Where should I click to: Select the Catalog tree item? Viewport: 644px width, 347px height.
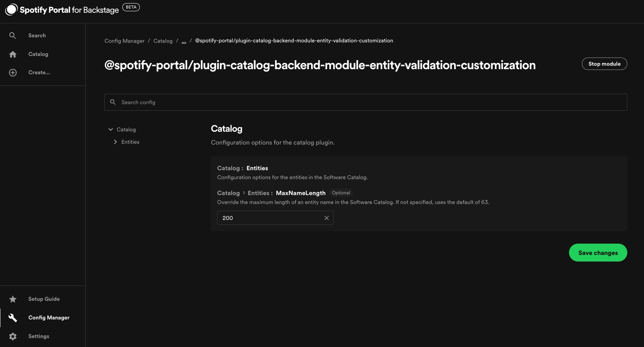pyautogui.click(x=126, y=129)
